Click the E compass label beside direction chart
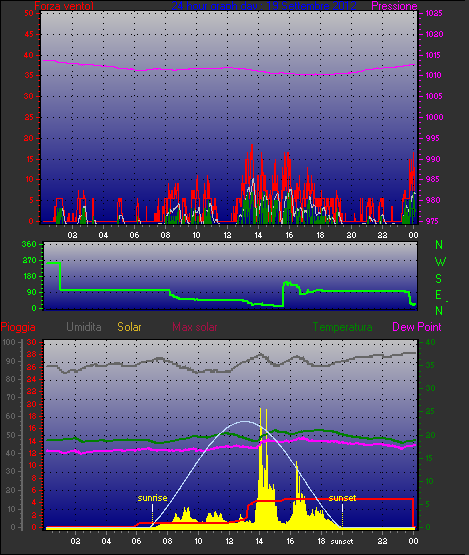 438,295
